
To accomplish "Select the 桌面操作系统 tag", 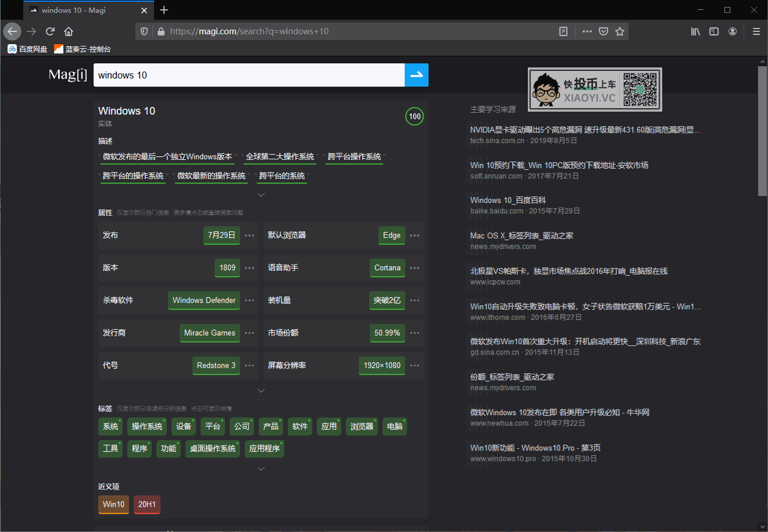I will point(213,448).
